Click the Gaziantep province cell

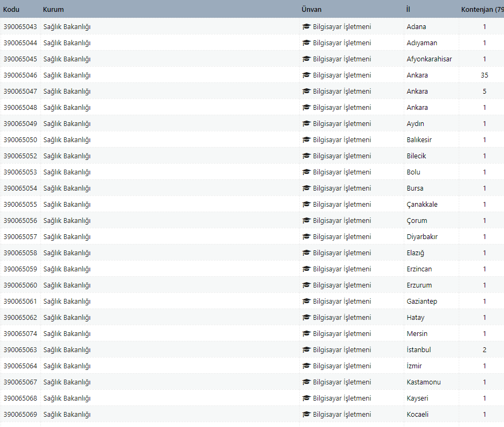pos(422,302)
